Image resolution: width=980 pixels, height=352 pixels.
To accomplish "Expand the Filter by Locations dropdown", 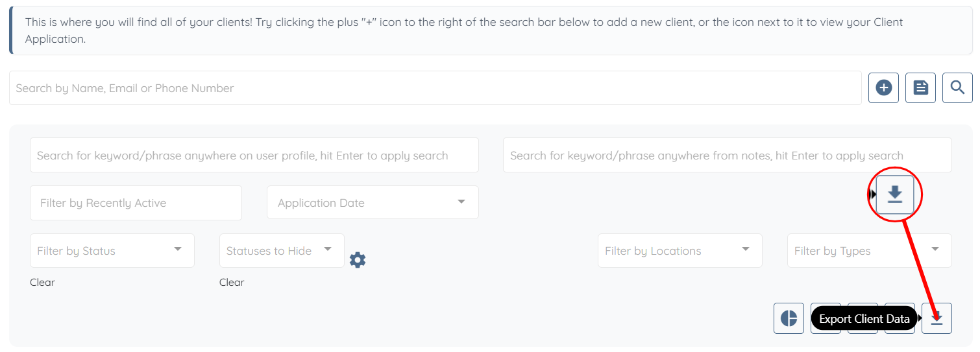I will click(x=680, y=251).
